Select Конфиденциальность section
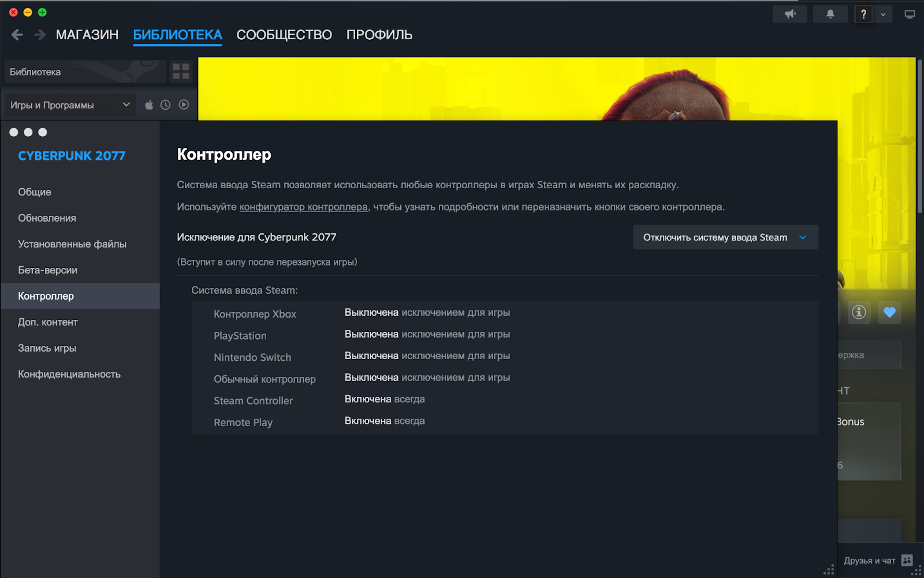Screen dimensions: 924x578 point(80,374)
